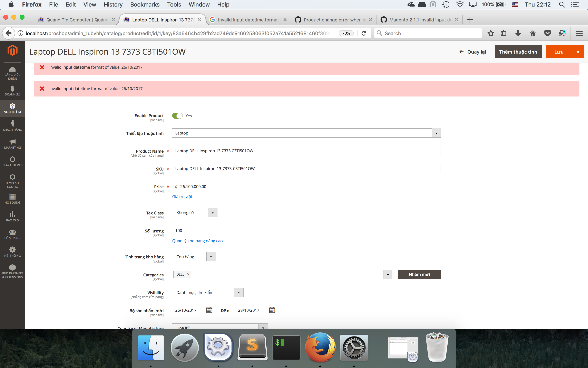
Task: Expand Thiết lập thuộc tính Laptop dropdown
Action: click(x=436, y=133)
